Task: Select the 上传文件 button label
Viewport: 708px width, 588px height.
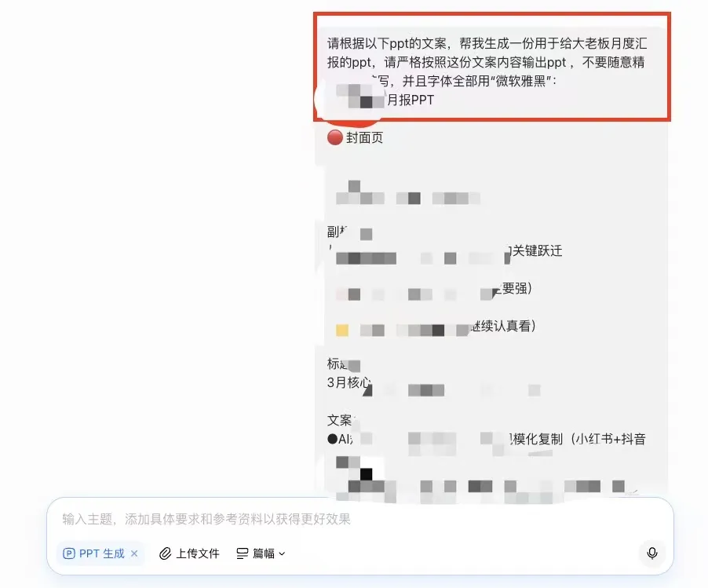Action: [197, 553]
